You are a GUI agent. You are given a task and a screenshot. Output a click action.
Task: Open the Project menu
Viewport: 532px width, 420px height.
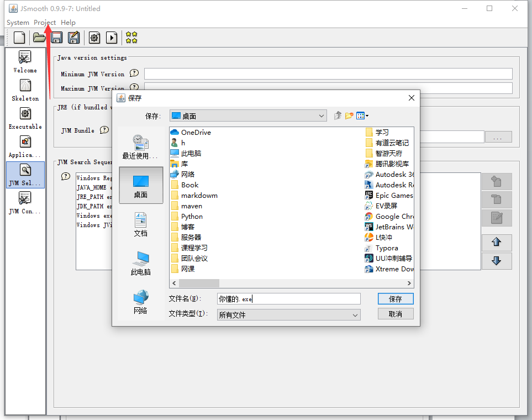44,23
